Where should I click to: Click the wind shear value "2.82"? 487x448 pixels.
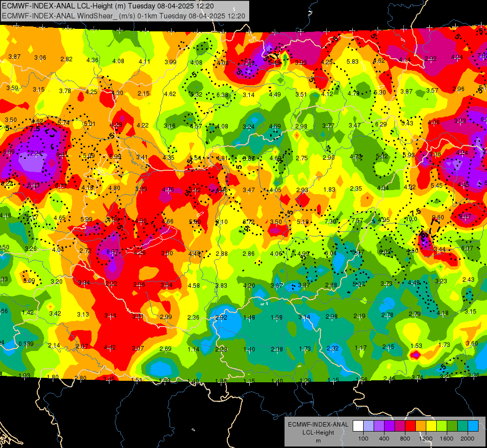pos(67,59)
